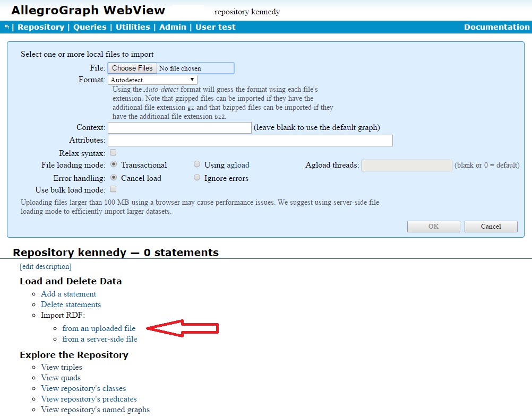Open the Admin menu
532x418 pixels.
tap(173, 27)
